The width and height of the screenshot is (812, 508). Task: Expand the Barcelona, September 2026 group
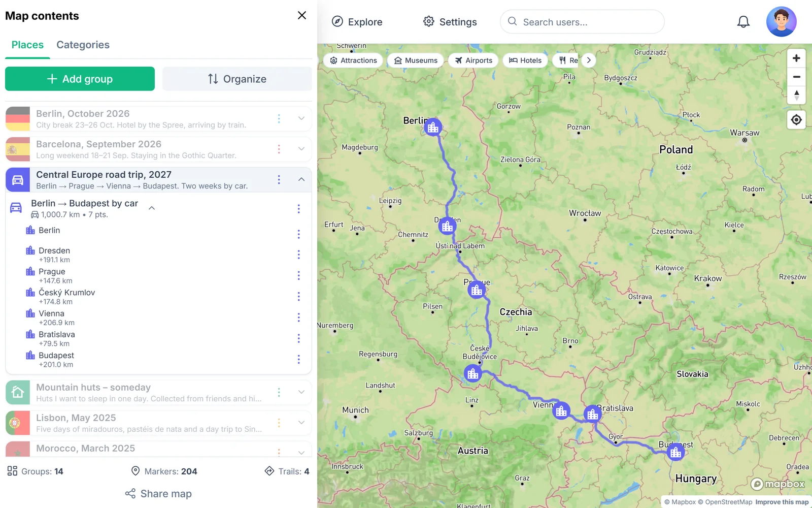(301, 149)
